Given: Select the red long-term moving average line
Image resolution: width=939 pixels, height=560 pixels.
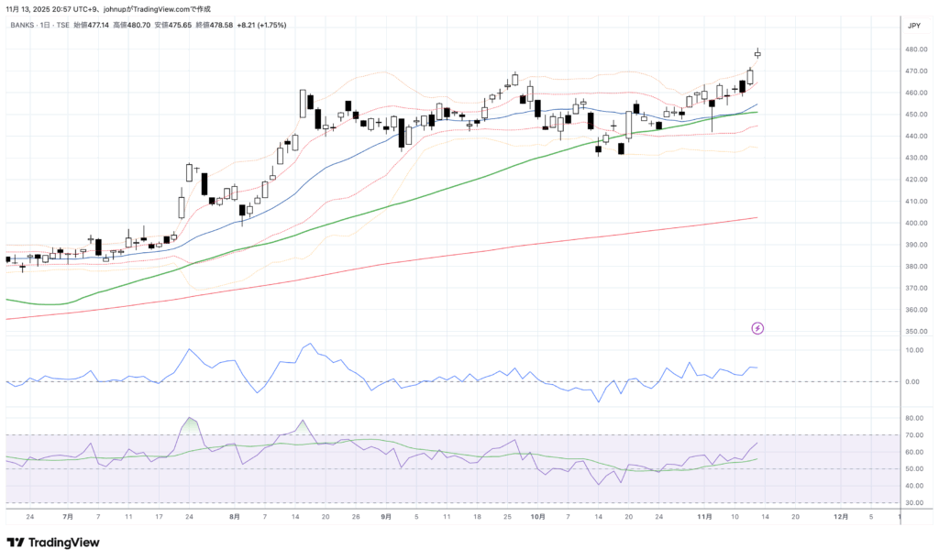Looking at the screenshot, I should (x=458, y=252).
